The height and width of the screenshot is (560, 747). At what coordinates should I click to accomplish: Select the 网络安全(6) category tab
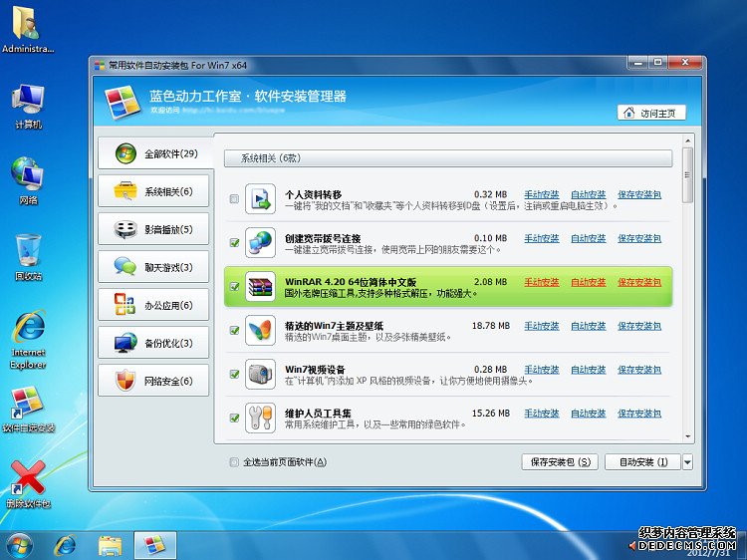coord(153,381)
